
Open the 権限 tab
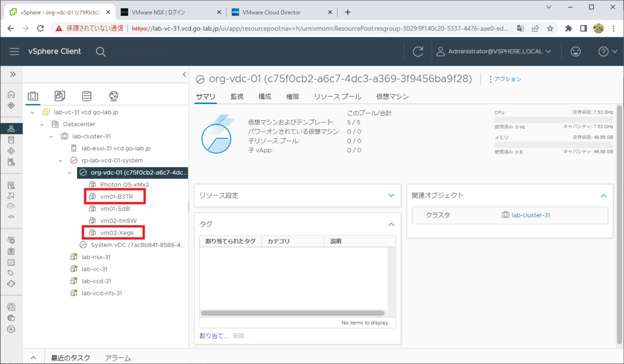point(292,97)
